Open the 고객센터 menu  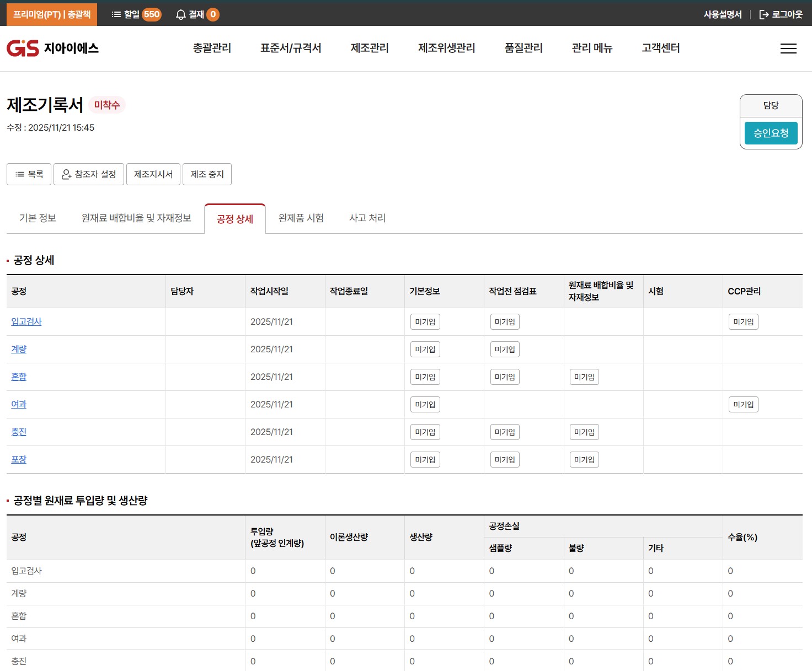tap(661, 48)
